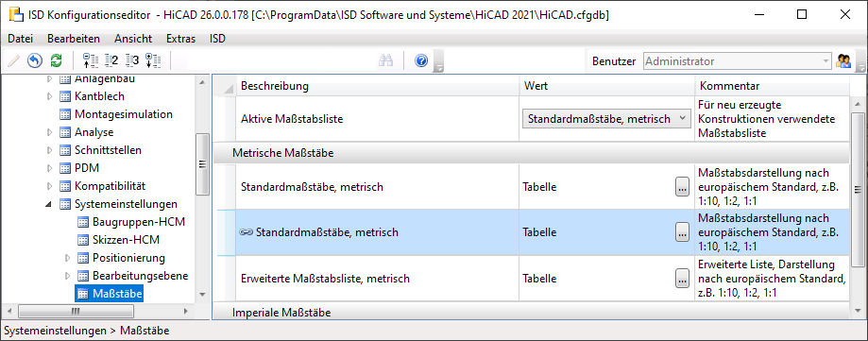Click ellipsis button for Erweiterte Maßstabsliste, metrisch
The height and width of the screenshot is (341, 868).
(682, 279)
